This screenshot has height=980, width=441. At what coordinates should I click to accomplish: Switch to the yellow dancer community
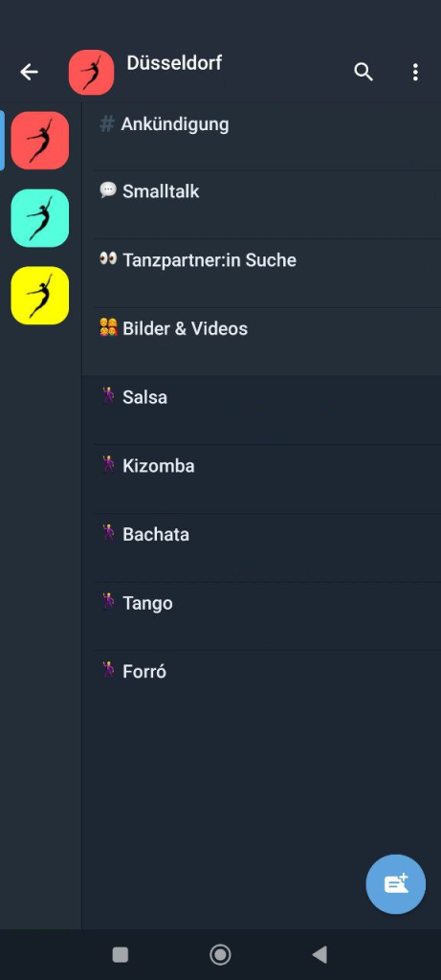click(x=40, y=296)
